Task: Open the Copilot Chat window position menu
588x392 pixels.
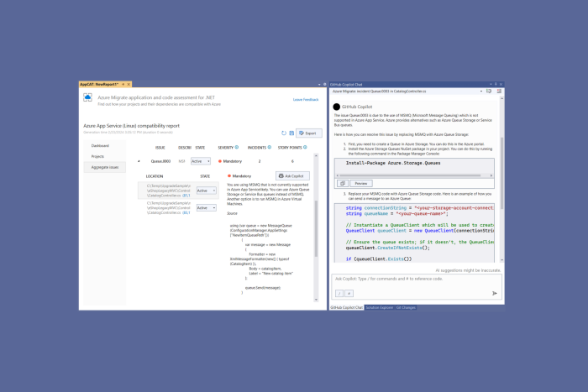Action: (x=491, y=84)
